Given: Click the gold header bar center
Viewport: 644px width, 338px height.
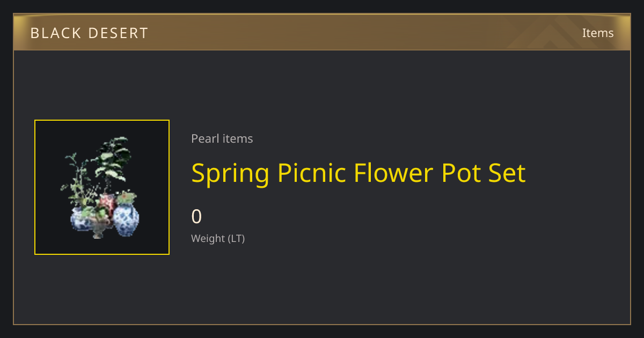Looking at the screenshot, I should 322,32.
